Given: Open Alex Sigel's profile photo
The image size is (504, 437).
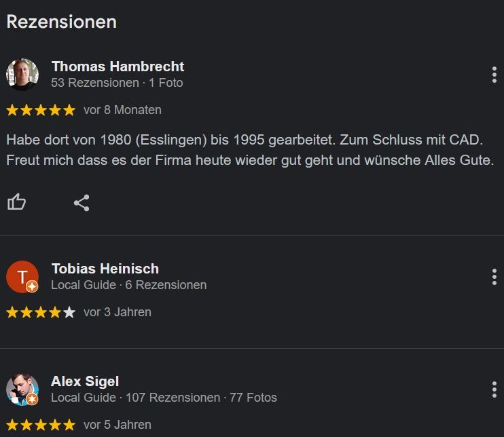Looking at the screenshot, I should pyautogui.click(x=22, y=389).
